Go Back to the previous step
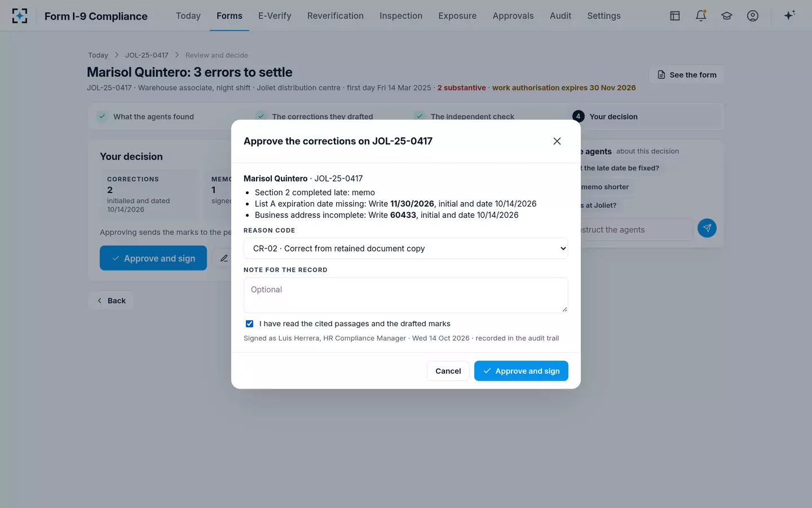 (111, 300)
